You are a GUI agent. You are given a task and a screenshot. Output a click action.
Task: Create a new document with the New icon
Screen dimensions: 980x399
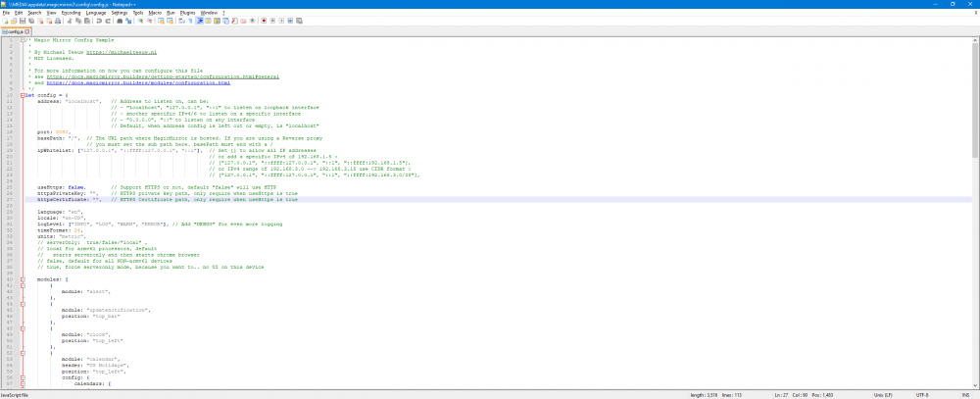point(5,21)
